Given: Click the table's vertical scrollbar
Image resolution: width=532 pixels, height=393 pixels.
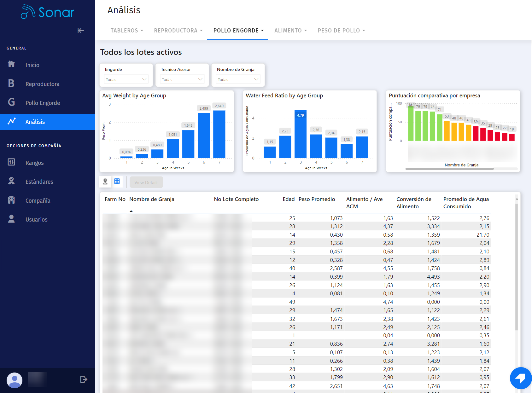Looking at the screenshot, I should [517, 267].
